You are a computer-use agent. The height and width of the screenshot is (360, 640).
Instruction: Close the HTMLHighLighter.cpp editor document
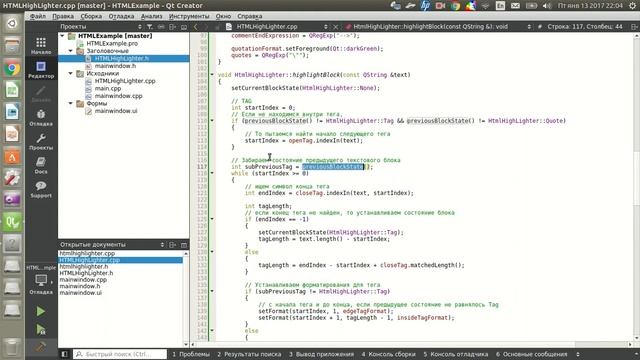coord(336,27)
